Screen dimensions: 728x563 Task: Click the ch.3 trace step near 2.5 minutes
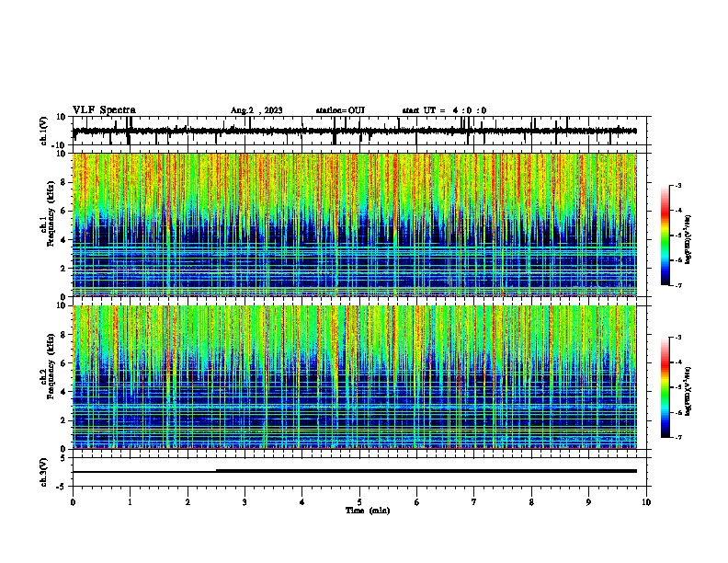216,471
